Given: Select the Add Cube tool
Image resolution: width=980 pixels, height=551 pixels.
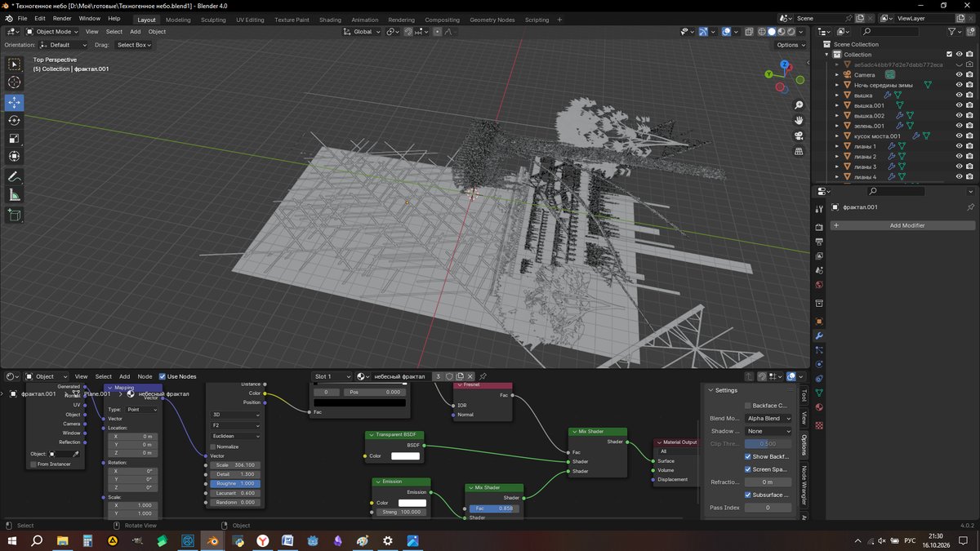Looking at the screenshot, I should click(15, 216).
